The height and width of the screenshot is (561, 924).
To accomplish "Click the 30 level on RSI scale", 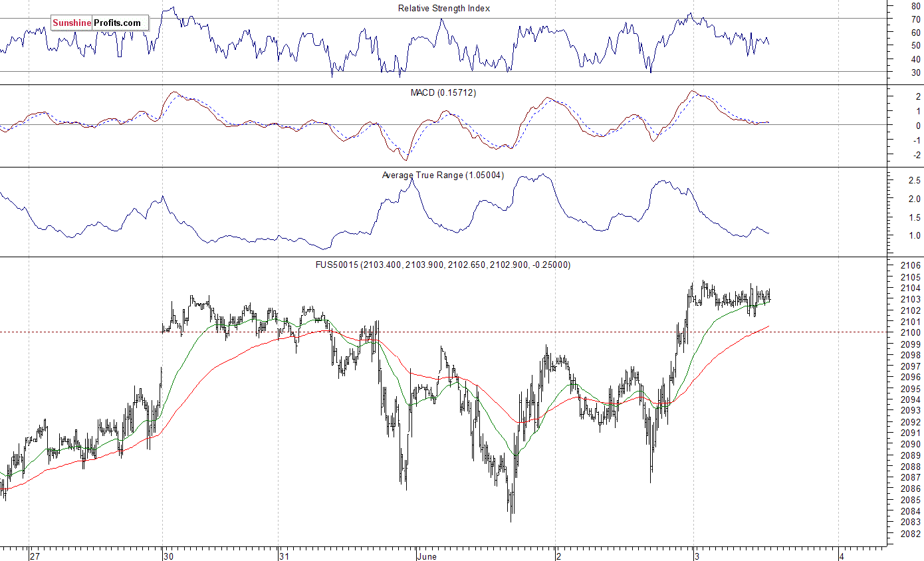I will click(x=915, y=72).
